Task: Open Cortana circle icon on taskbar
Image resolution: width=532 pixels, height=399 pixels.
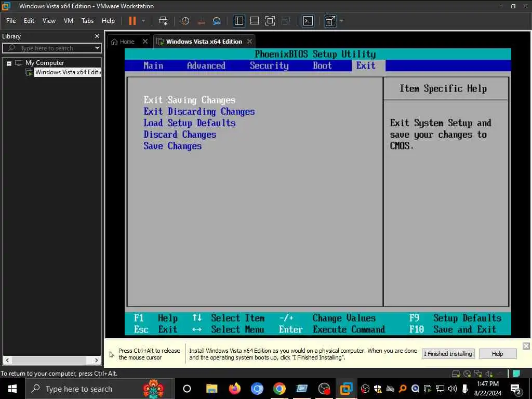Action: (187, 389)
